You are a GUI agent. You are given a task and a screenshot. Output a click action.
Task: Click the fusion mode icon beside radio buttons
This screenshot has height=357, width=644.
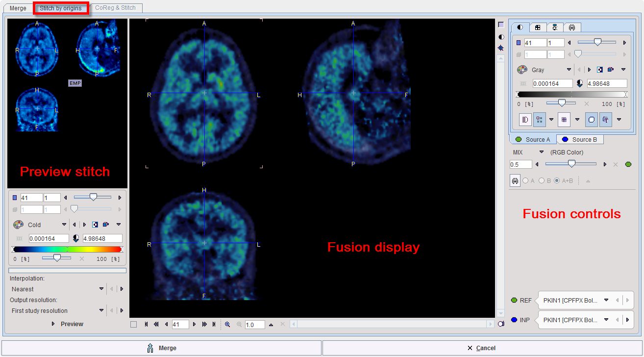pyautogui.click(x=515, y=180)
